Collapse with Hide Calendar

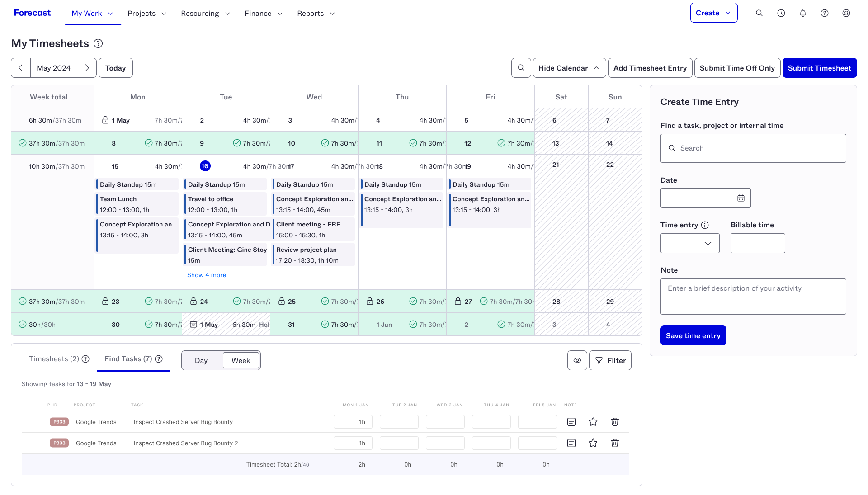[569, 68]
